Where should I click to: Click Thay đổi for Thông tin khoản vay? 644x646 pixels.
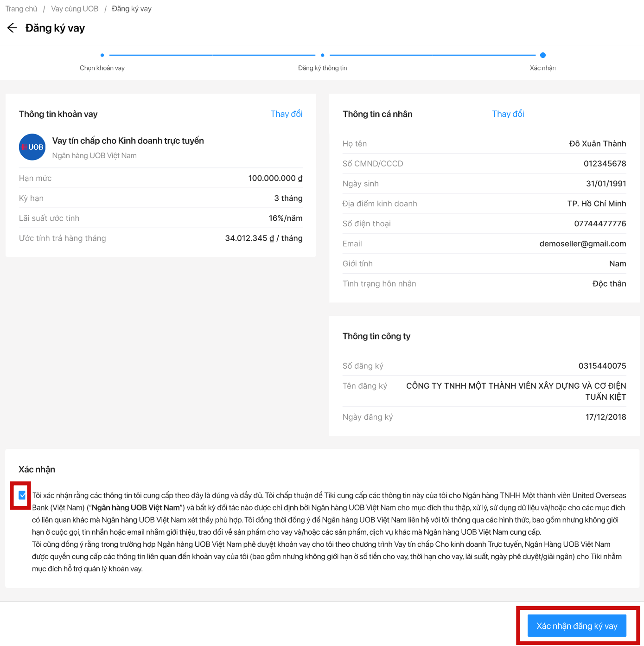[286, 114]
